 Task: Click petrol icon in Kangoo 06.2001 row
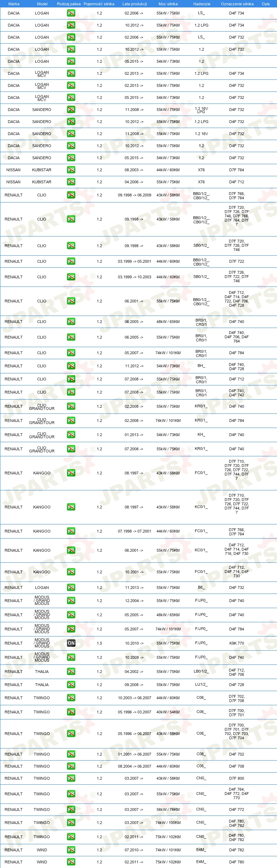pos(71,550)
